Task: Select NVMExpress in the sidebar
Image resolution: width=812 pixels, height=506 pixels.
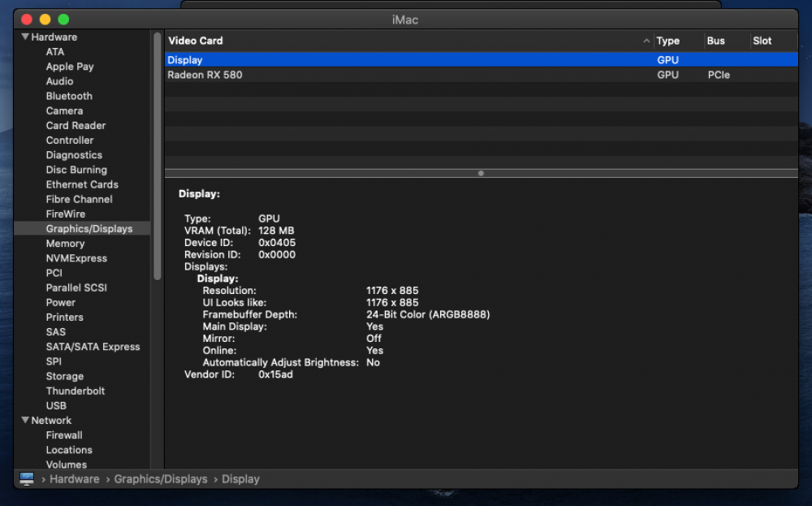Action: click(x=76, y=258)
